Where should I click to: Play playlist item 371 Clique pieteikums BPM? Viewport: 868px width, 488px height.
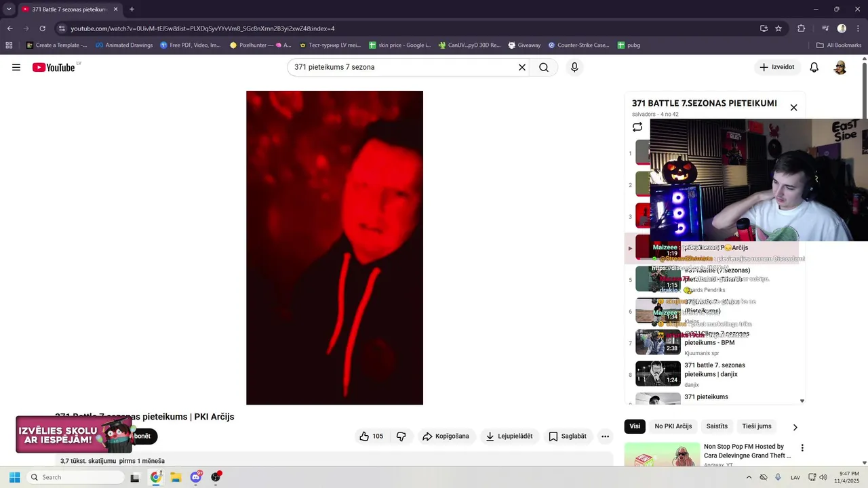pyautogui.click(x=715, y=342)
